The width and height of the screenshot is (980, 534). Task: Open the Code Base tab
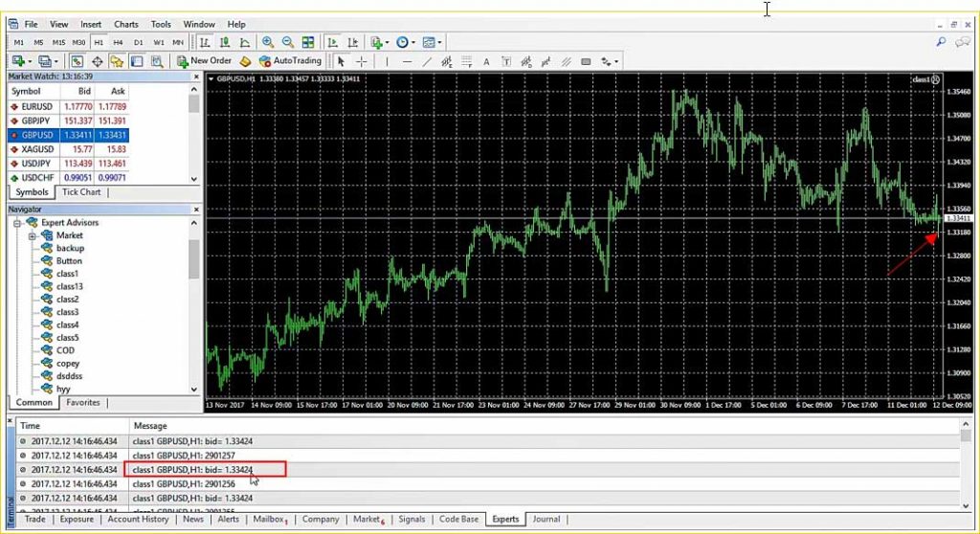pyautogui.click(x=458, y=519)
